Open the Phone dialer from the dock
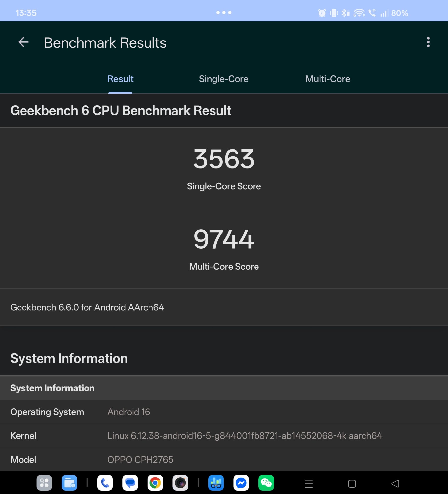The height and width of the screenshot is (494, 448). (105, 483)
